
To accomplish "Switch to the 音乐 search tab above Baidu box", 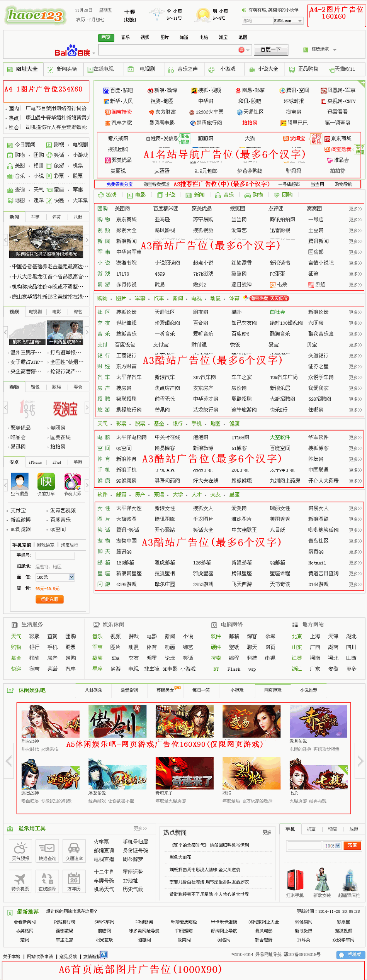I will [x=125, y=37].
